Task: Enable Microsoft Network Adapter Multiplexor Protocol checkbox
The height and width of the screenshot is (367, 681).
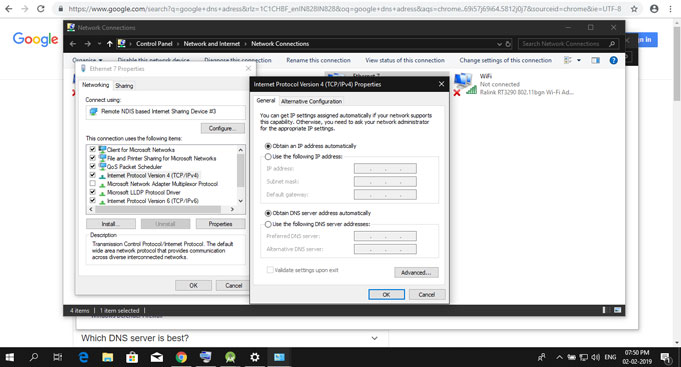Action: (x=93, y=183)
